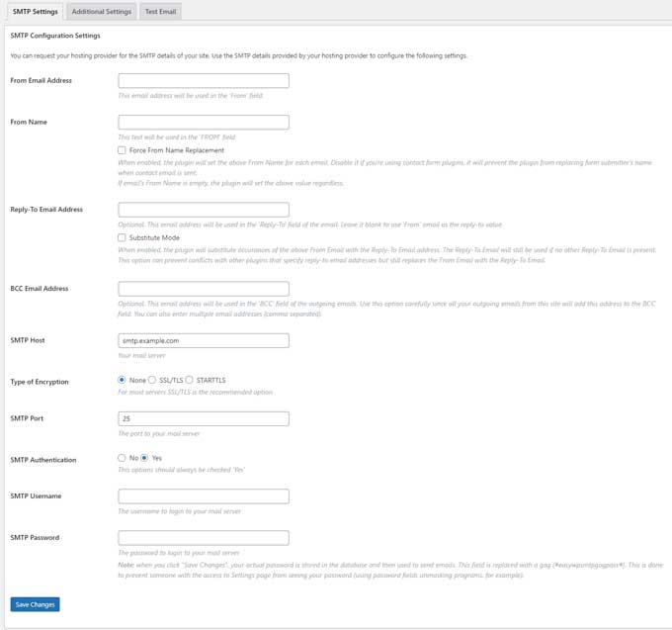Click the 'Your mail server' hint text
The width and height of the screenshot is (672, 630).
[x=141, y=355]
